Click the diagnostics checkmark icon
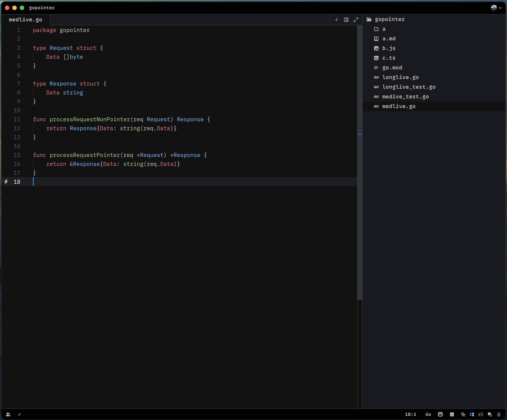Viewport: 507px width, 420px height. [19, 414]
